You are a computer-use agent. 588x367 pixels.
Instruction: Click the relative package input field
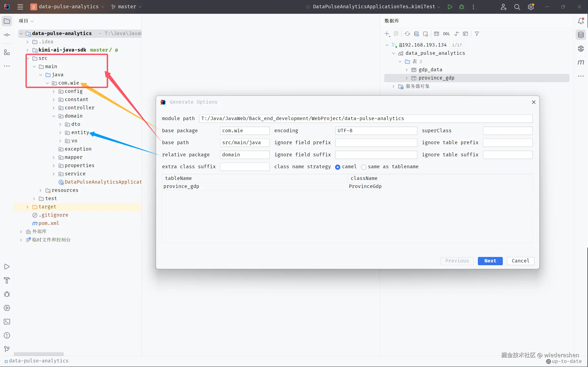[244, 155]
